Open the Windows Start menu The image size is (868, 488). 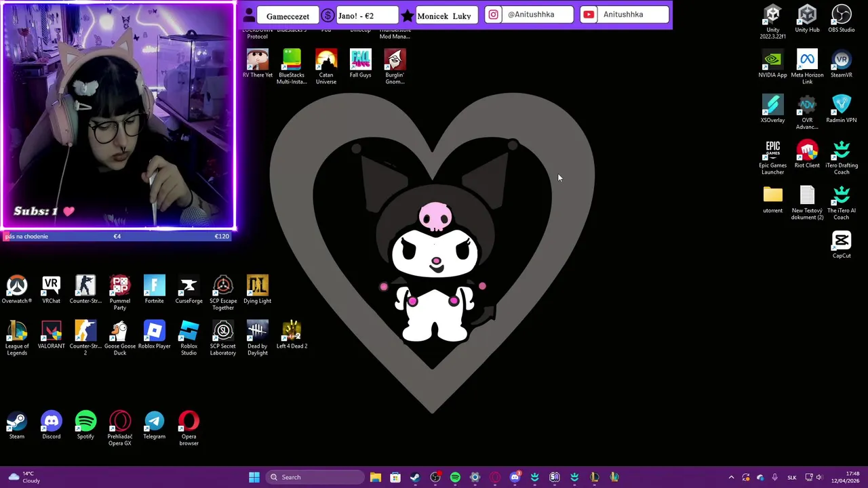tap(254, 477)
